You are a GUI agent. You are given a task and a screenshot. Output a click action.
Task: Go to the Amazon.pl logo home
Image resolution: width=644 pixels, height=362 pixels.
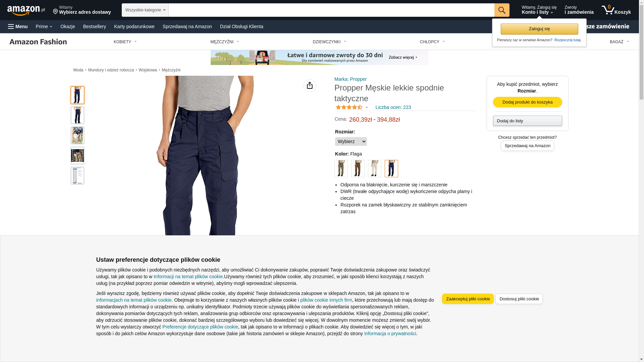pyautogui.click(x=26, y=10)
